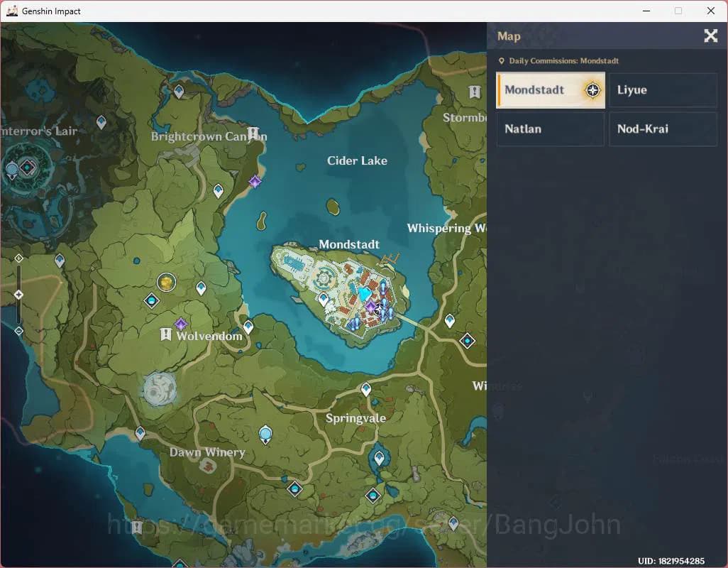Click the zoom-in plus on map slider
The image size is (728, 568).
coord(18,258)
